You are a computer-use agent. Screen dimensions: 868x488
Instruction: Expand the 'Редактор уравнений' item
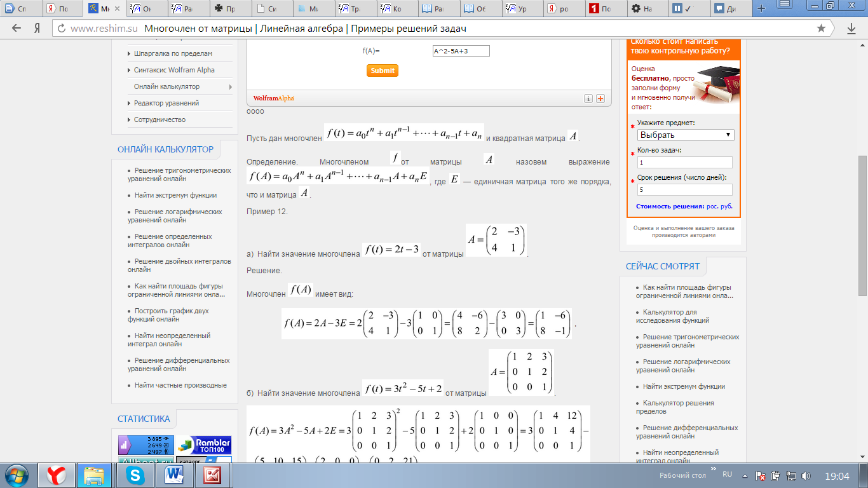(166, 103)
